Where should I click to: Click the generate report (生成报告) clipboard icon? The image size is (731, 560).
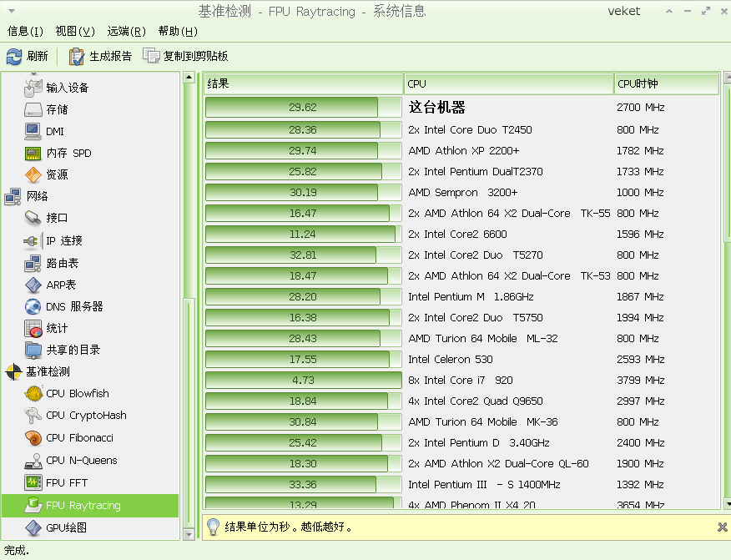[x=77, y=57]
